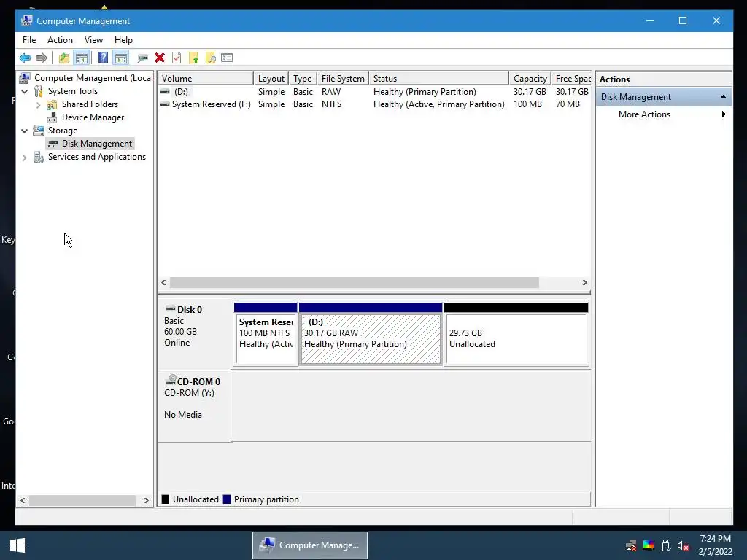Image resolution: width=747 pixels, height=560 pixels.
Task: Open the File menu
Action: (29, 40)
